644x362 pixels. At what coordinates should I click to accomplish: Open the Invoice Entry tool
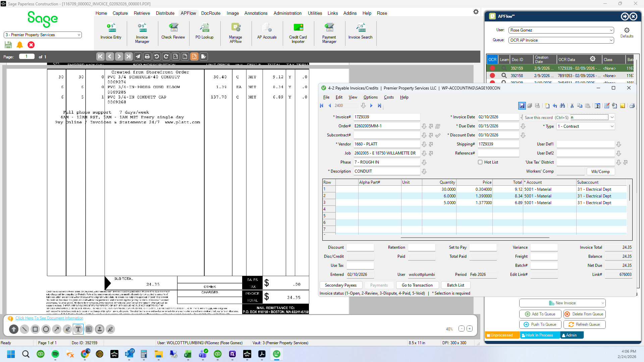tap(111, 32)
